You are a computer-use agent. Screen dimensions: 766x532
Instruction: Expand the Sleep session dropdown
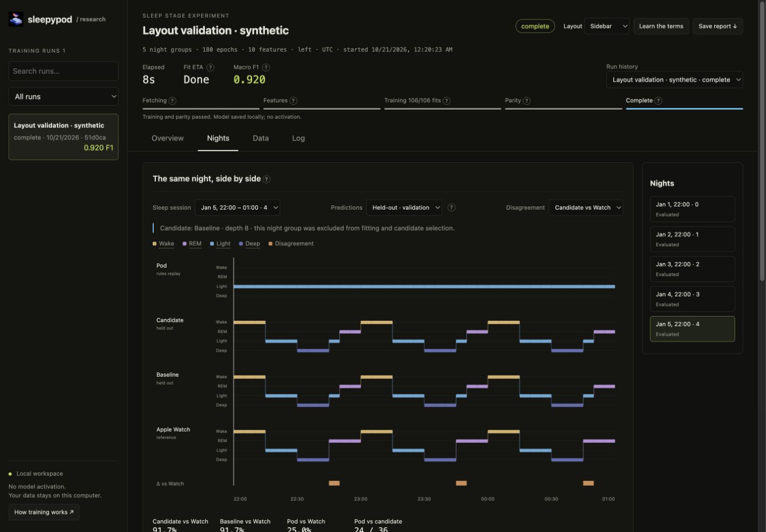(x=237, y=207)
